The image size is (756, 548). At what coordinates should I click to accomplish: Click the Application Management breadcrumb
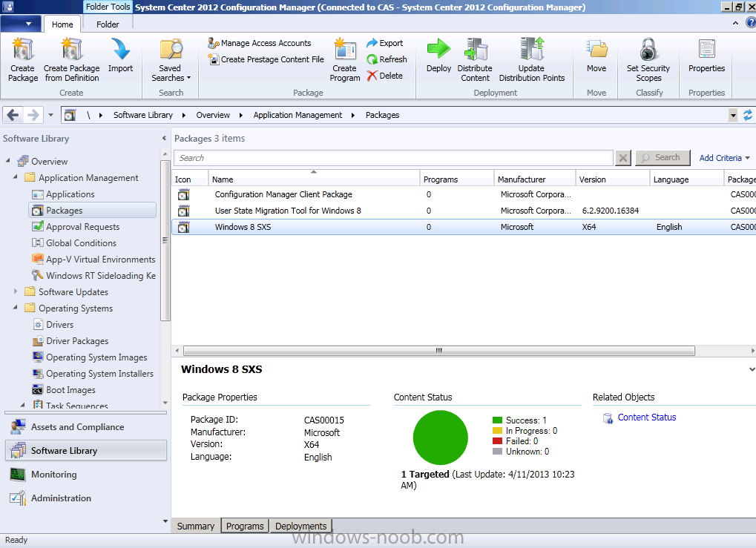[298, 115]
